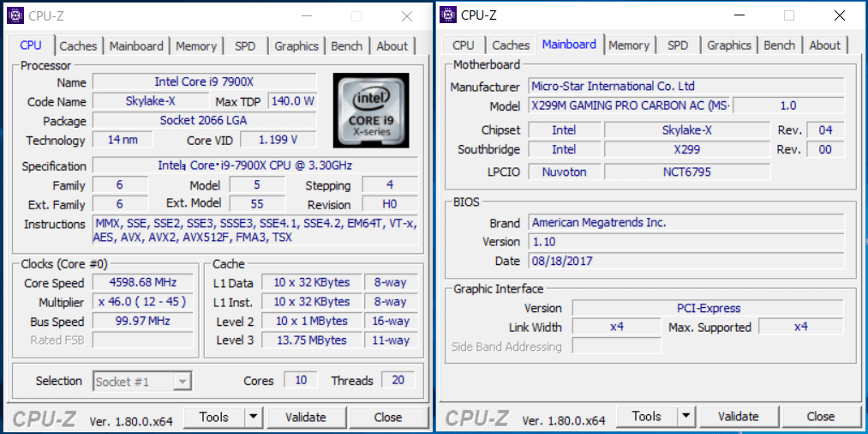Open Graphics tab in right window

pyautogui.click(x=729, y=45)
